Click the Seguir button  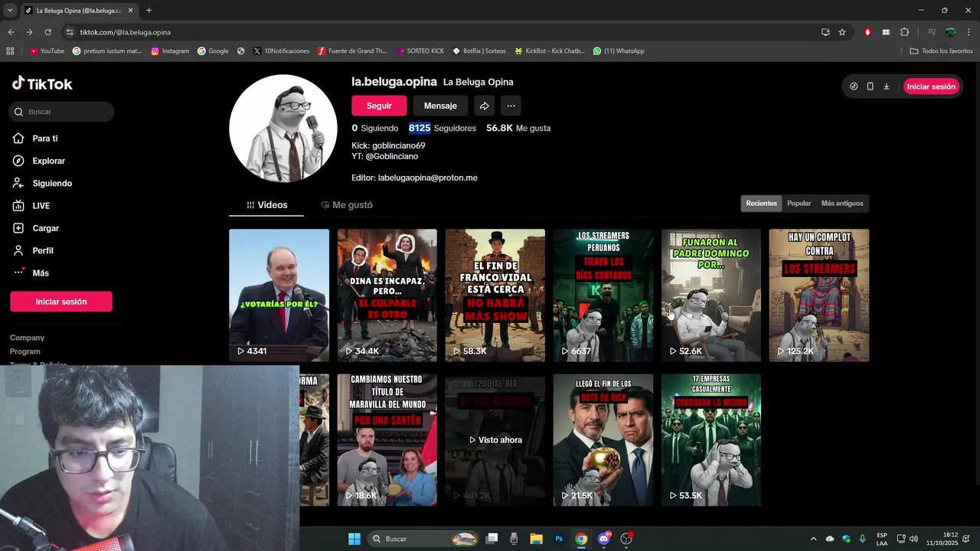379,106
